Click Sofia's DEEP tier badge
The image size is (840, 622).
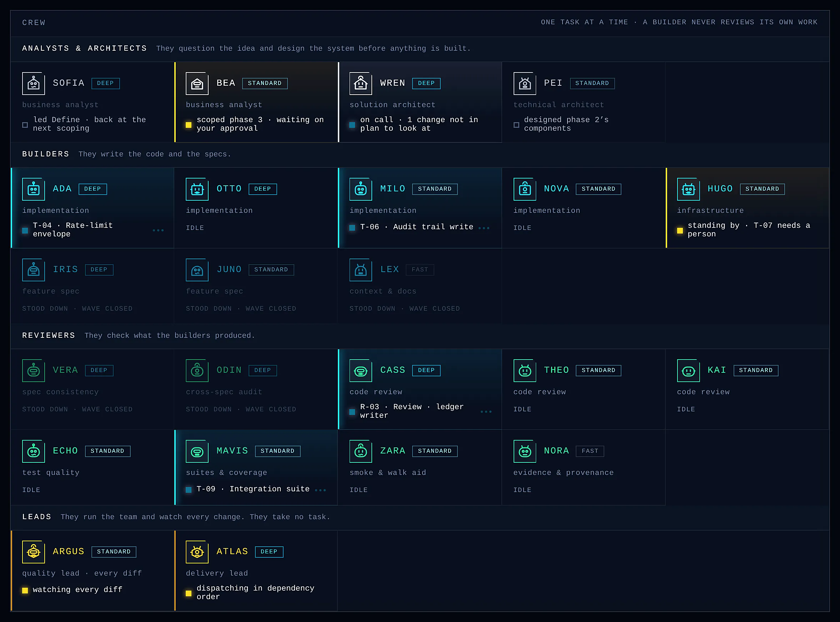105,83
